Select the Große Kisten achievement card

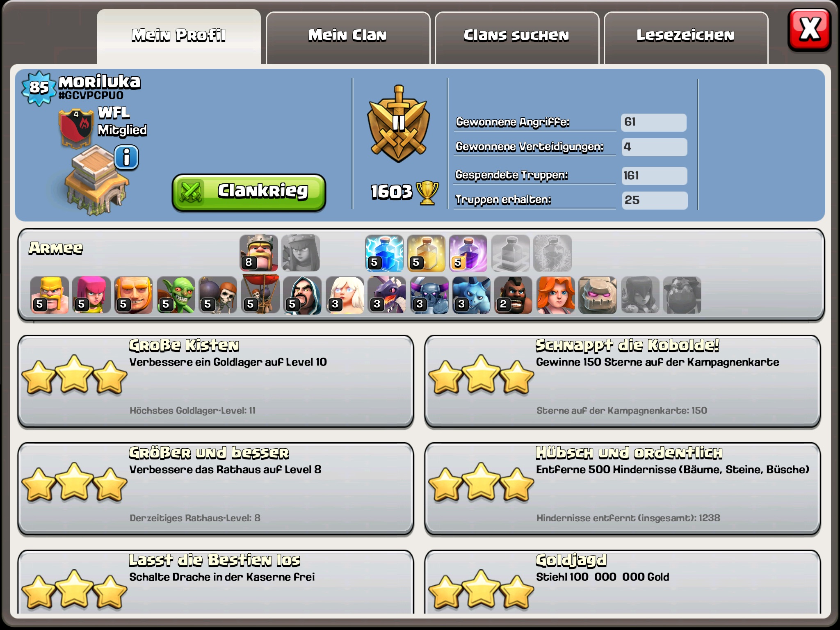tap(216, 381)
